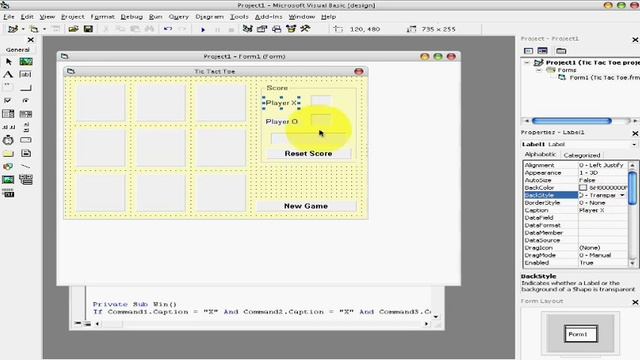Select the Data control tool
Screen dimensions: 640x360
click(26, 180)
